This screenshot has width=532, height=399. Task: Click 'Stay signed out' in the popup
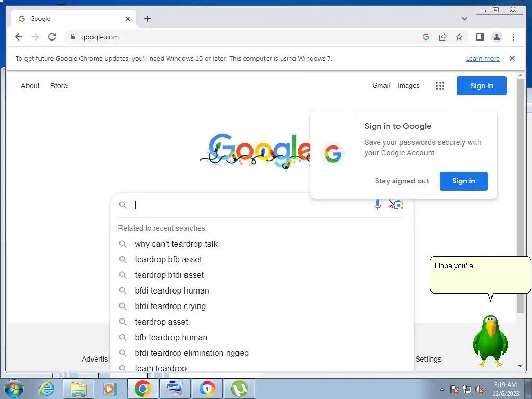click(x=402, y=181)
